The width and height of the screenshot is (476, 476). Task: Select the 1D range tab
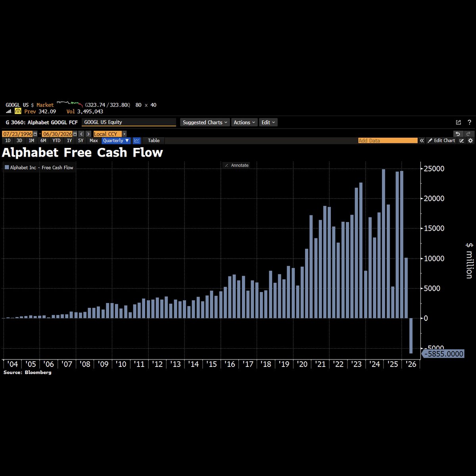(x=8, y=140)
